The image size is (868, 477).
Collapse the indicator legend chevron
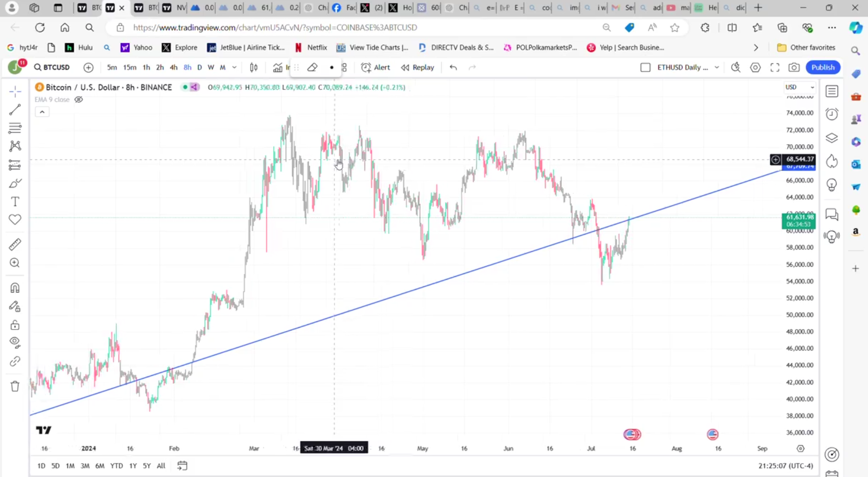[x=42, y=112]
